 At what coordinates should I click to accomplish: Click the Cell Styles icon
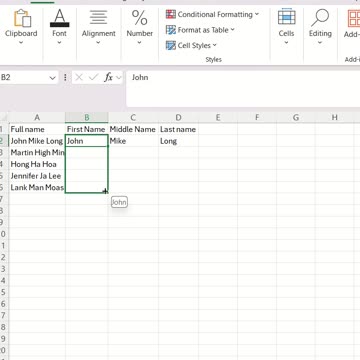coord(171,45)
